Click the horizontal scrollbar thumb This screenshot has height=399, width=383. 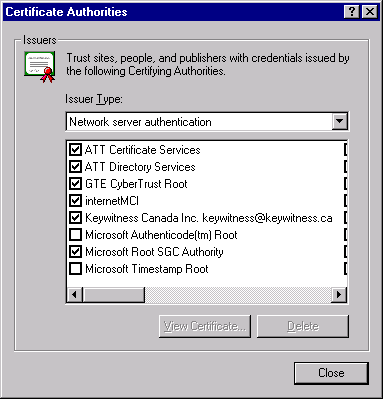(114, 295)
